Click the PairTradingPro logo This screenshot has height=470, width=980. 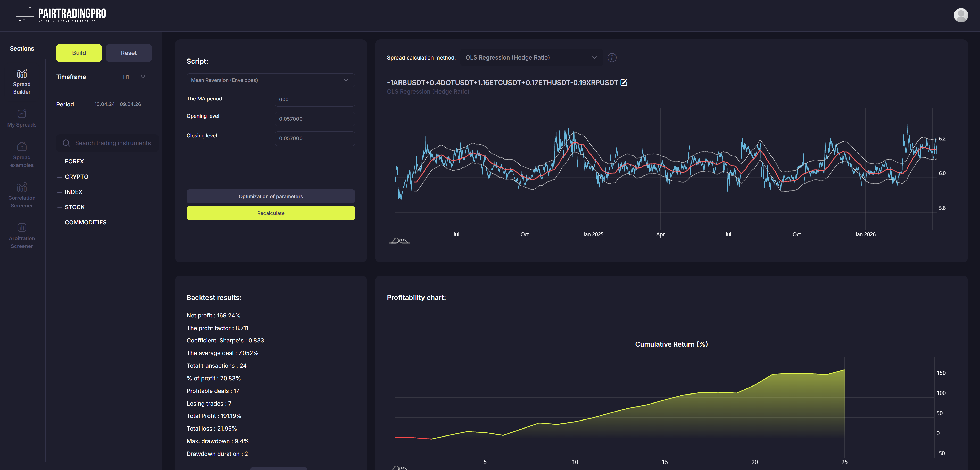click(x=61, y=15)
